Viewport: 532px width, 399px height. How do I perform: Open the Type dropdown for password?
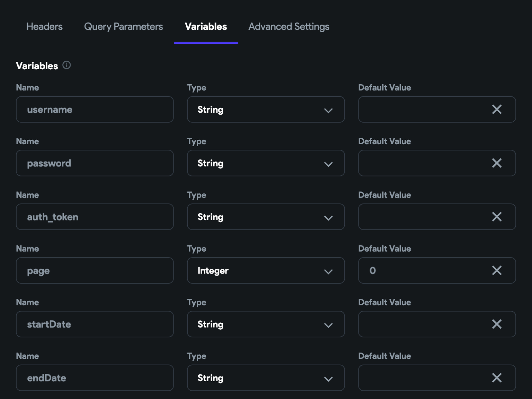pos(266,163)
